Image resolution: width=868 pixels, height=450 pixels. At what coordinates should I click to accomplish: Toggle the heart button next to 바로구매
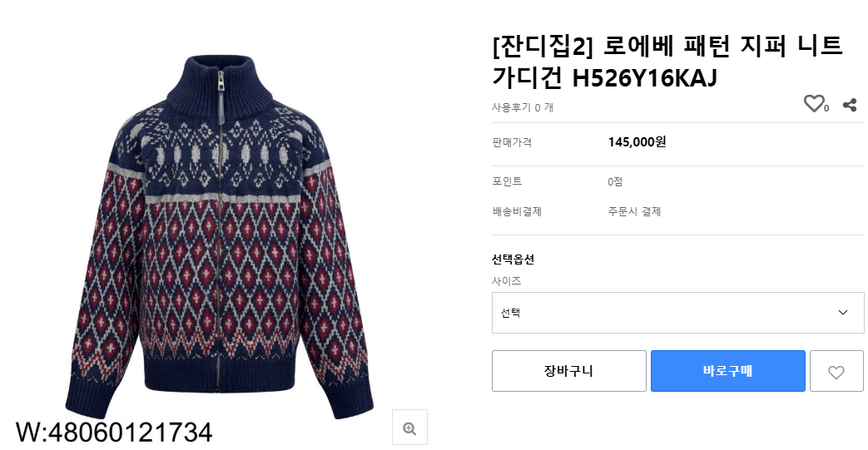coord(836,371)
